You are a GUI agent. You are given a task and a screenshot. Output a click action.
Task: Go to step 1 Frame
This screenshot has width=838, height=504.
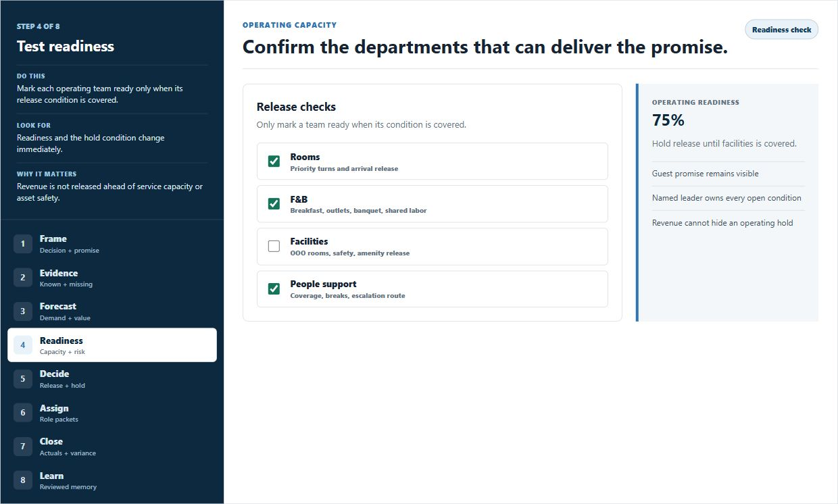(x=112, y=244)
